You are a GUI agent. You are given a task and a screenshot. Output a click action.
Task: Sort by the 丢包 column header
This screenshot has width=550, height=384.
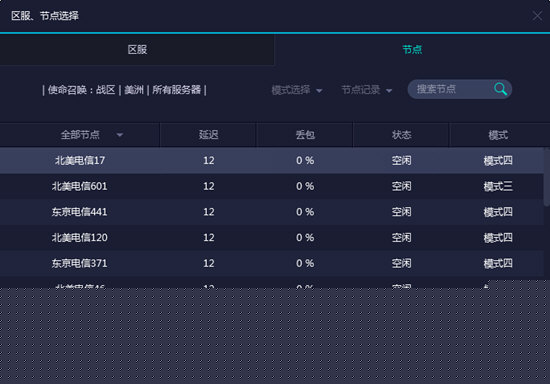click(305, 135)
